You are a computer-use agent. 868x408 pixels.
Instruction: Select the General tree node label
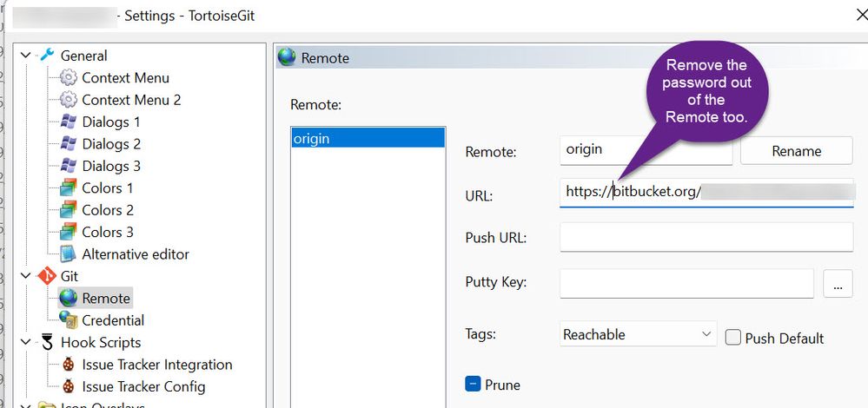(x=83, y=56)
